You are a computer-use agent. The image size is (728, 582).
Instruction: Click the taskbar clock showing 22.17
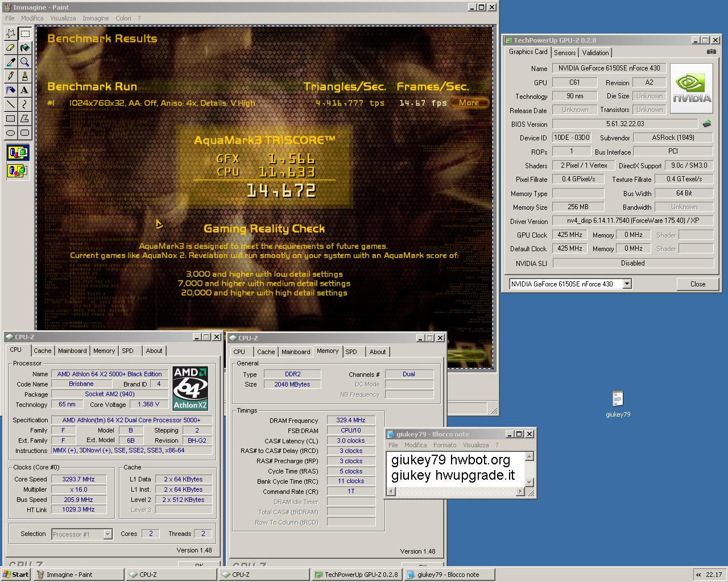[713, 575]
